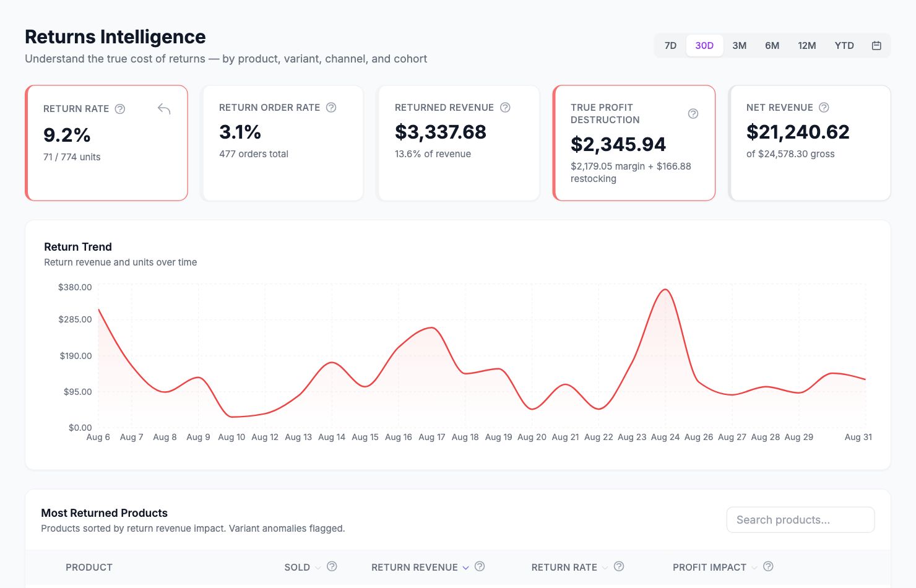Click the Returns Intelligence page title

[x=115, y=37]
